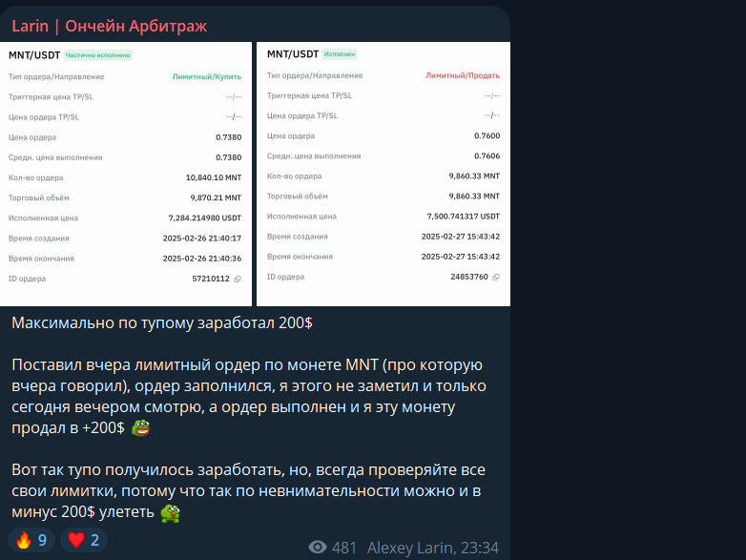Click the fire emoji icon in reactions
746x560 pixels.
23,541
